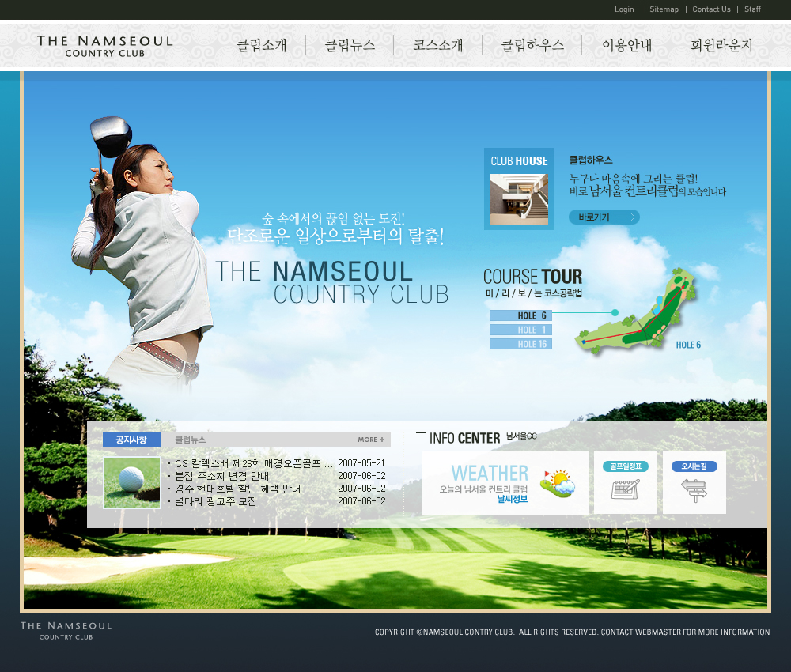The height and width of the screenshot is (672, 791).
Task: Open the Sitemap link
Action: pos(664,9)
